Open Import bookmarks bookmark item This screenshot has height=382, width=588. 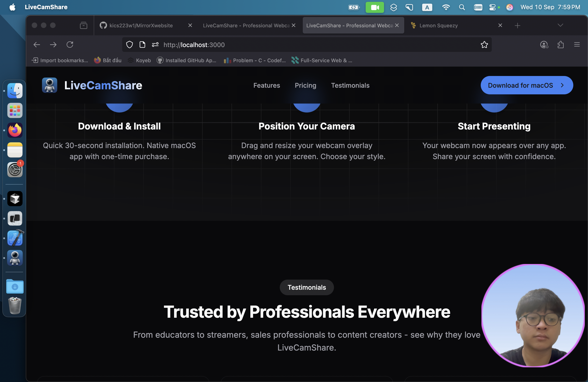(60, 60)
